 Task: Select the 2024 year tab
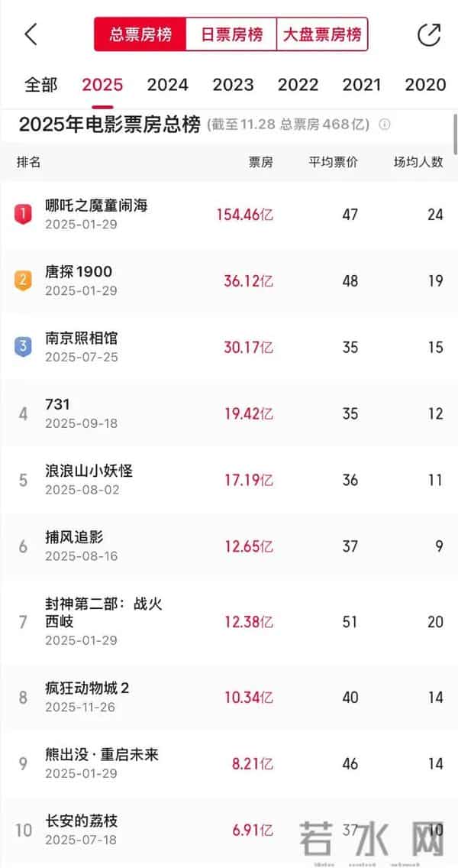pyautogui.click(x=167, y=85)
